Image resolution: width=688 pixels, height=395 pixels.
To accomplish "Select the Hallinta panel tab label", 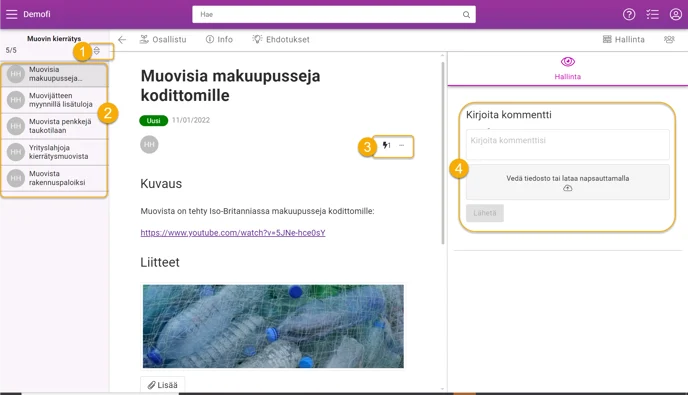I will 567,76.
